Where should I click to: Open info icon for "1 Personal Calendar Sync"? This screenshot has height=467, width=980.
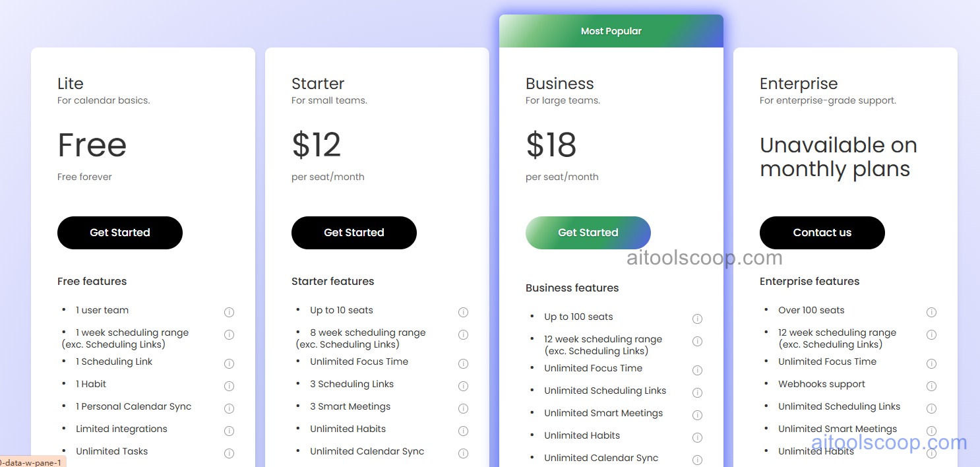229,408
